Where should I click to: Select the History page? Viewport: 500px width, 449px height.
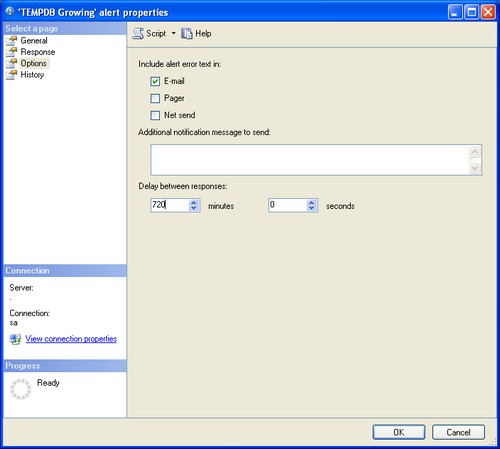tap(32, 75)
